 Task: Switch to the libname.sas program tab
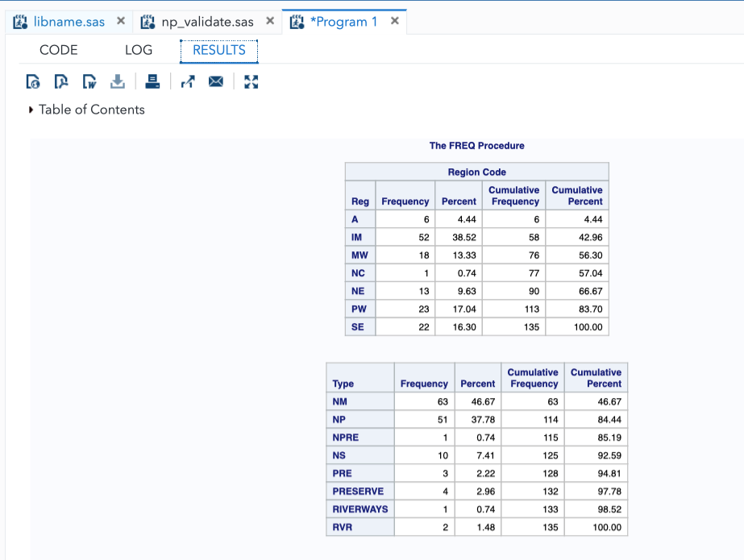coord(69,22)
